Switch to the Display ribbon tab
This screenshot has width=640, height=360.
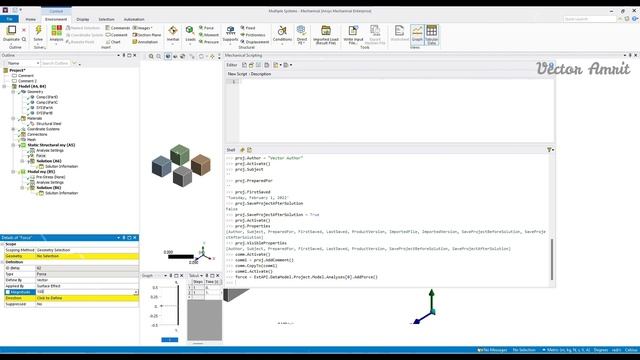82,19
